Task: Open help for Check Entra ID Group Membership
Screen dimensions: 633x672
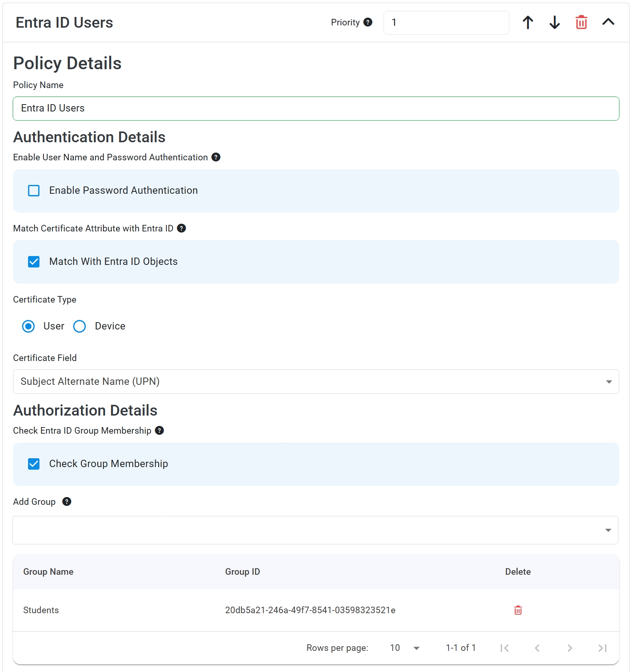Action: point(159,431)
